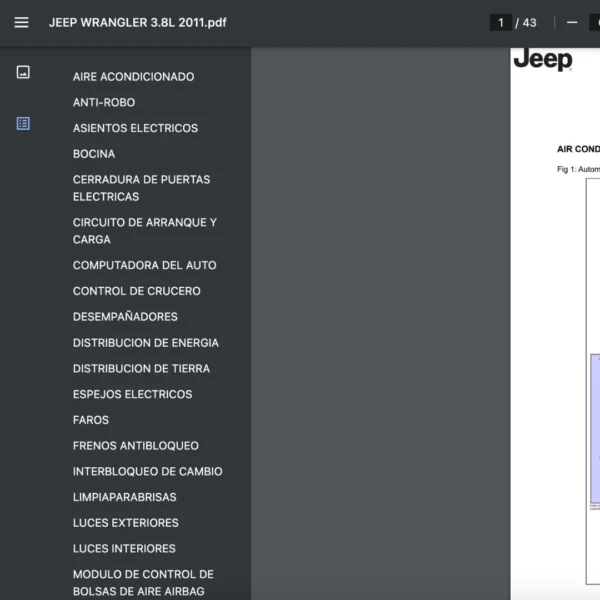Open CERRADURA DE PUERTAS ELECTRICAS section
600x600 pixels.
141,188
